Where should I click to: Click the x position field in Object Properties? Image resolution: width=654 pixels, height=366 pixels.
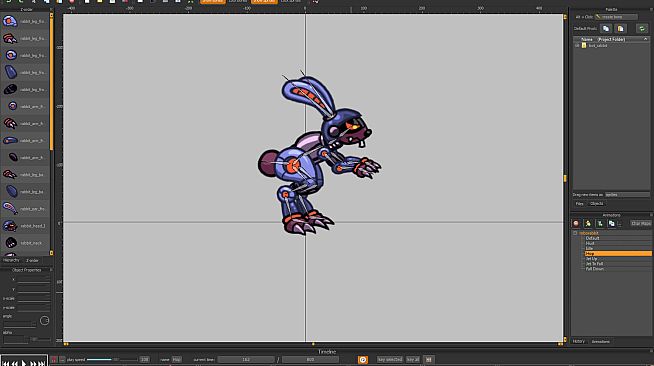pos(33,280)
